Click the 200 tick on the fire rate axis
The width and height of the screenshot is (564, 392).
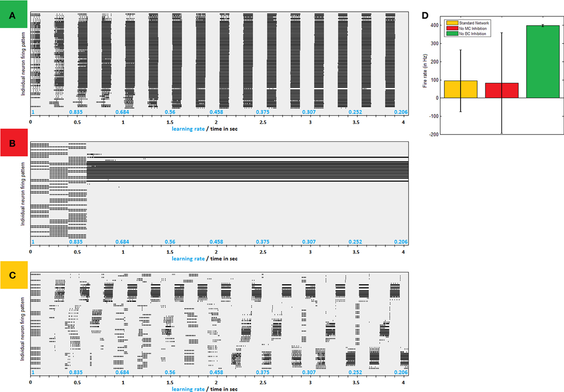pos(433,62)
